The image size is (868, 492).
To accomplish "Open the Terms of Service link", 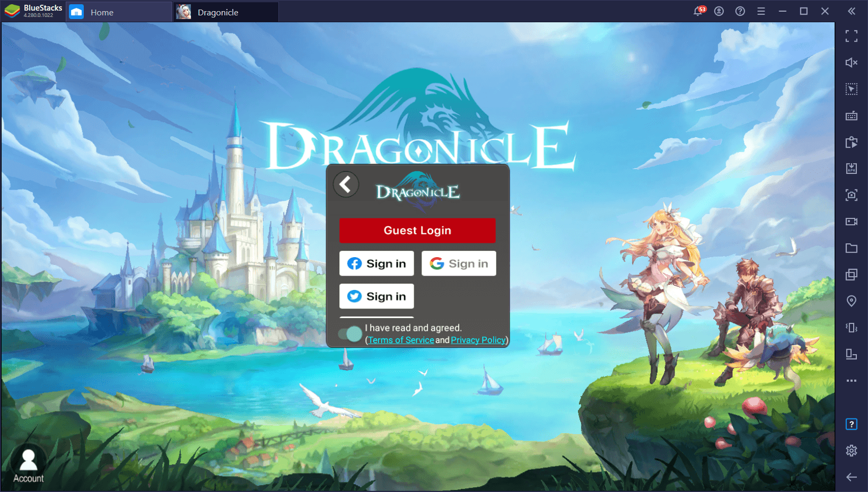I will [401, 340].
